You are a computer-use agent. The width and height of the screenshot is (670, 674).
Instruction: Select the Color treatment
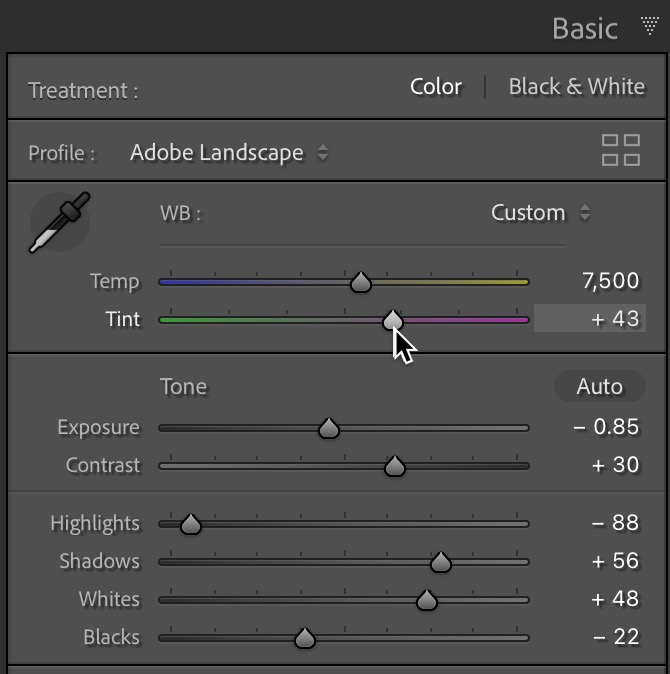pos(436,87)
